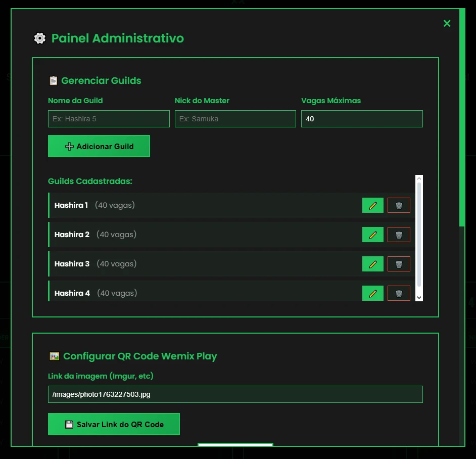Open edit for Hashira 4
The image size is (476, 459).
click(x=372, y=293)
